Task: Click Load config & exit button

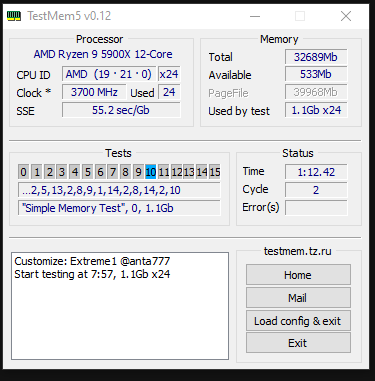Action: [298, 321]
